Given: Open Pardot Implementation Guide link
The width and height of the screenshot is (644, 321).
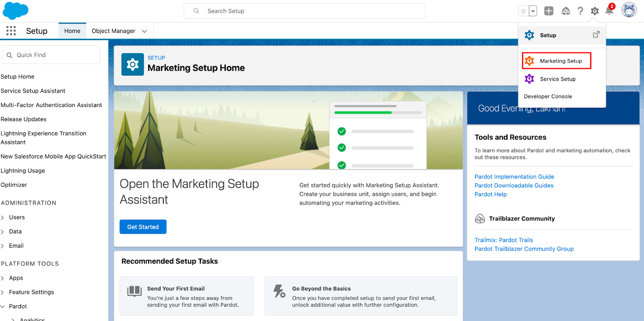Looking at the screenshot, I should point(514,177).
